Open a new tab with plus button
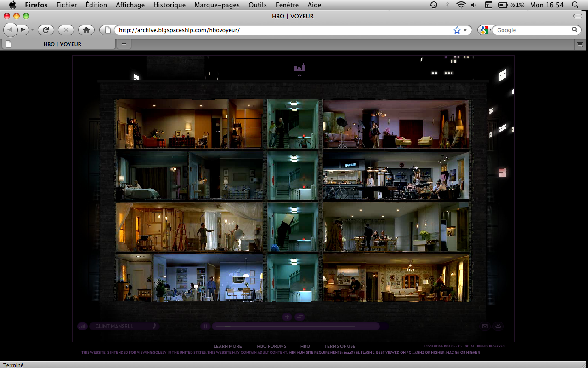The height and width of the screenshot is (368, 588). [124, 44]
